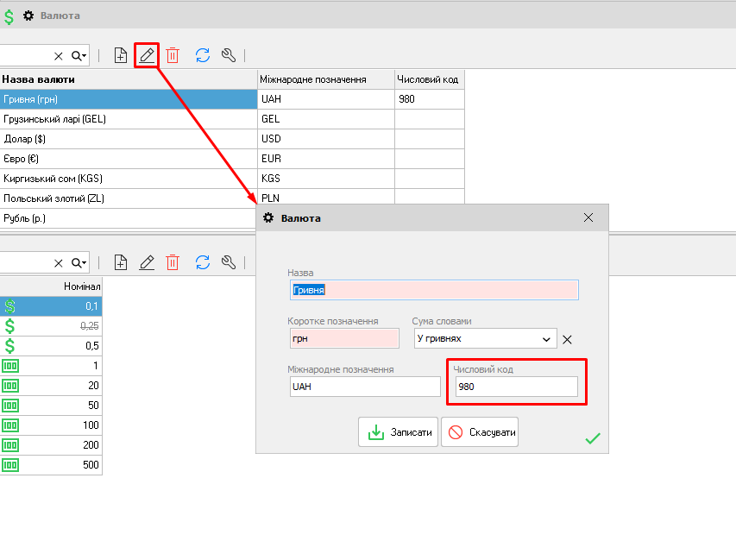Click the red trash delete icon in the top toolbar

click(x=173, y=55)
